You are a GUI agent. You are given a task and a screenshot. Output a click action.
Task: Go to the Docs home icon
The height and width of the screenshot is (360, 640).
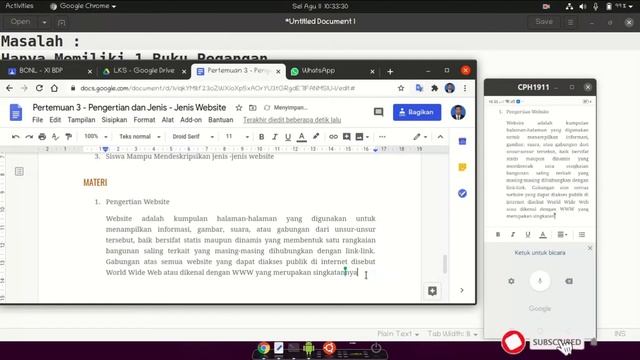(16, 112)
